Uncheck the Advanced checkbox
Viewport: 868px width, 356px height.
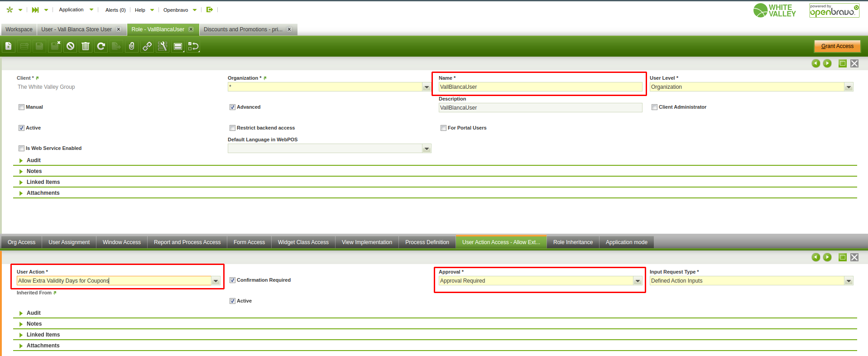tap(232, 107)
